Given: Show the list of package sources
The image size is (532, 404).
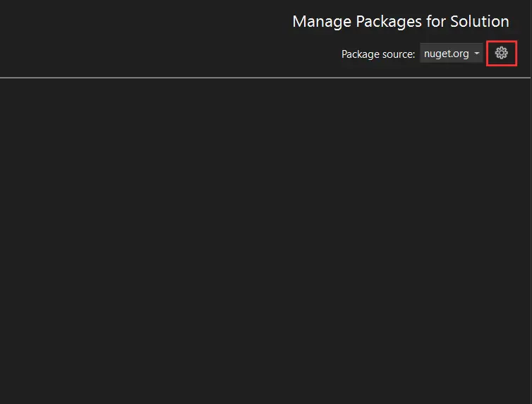Looking at the screenshot, I should point(477,54).
